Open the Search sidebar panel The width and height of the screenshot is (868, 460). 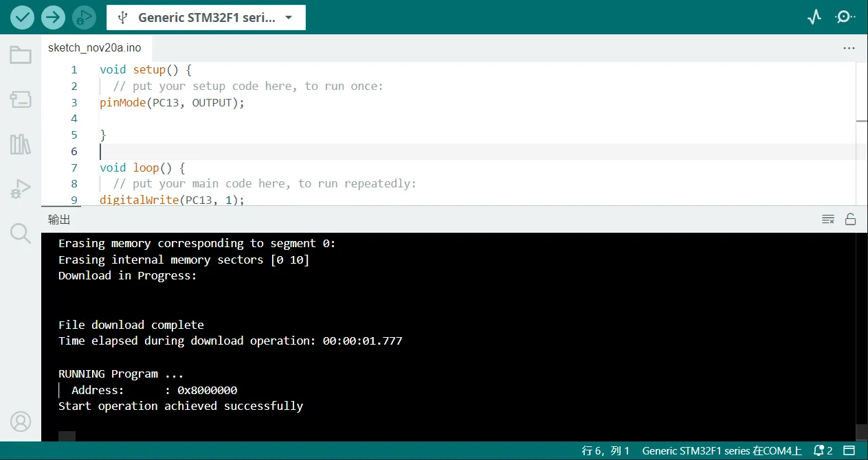point(21,233)
